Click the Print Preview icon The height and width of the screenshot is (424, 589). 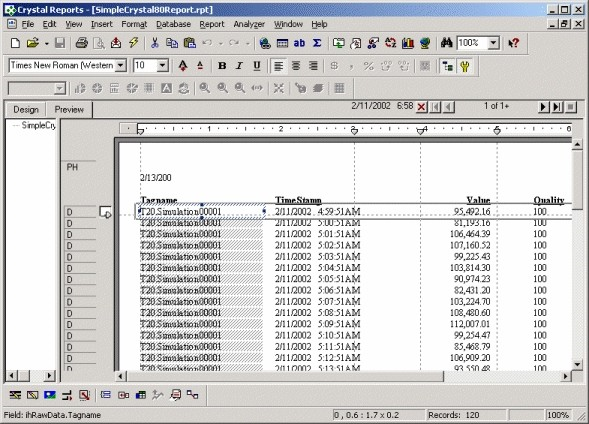coord(99,43)
